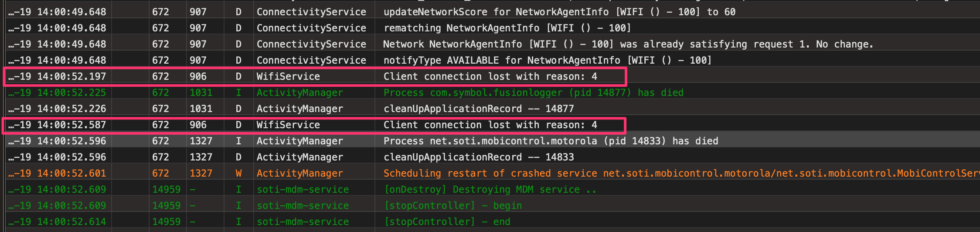This screenshot has height=232, width=980.
Task: Select the WifiService tag at 14:00:52.197
Action: pos(288,76)
